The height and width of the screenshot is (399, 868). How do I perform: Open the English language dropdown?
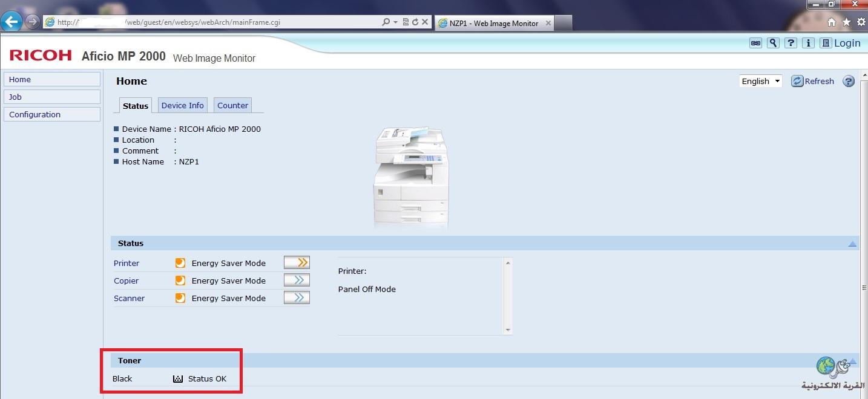[760, 81]
